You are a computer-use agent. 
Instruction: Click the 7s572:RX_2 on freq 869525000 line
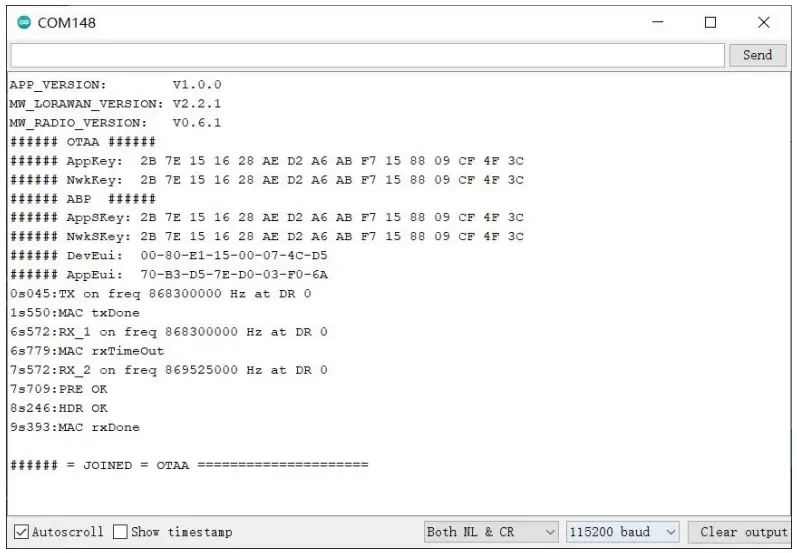(169, 370)
